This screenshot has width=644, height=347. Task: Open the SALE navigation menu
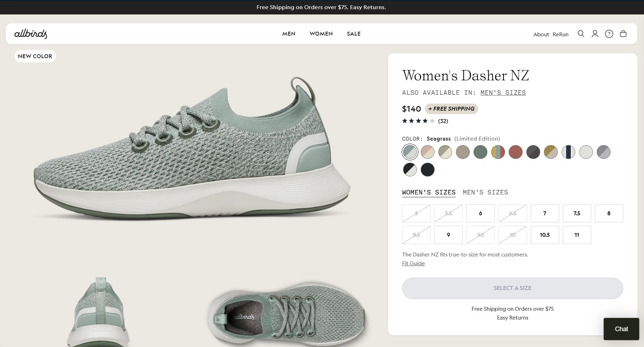[354, 34]
